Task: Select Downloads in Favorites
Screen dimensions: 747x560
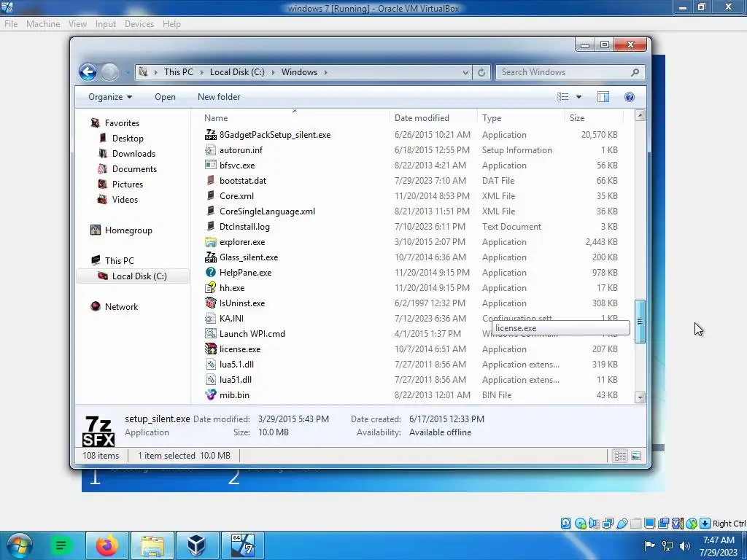Action: click(133, 153)
